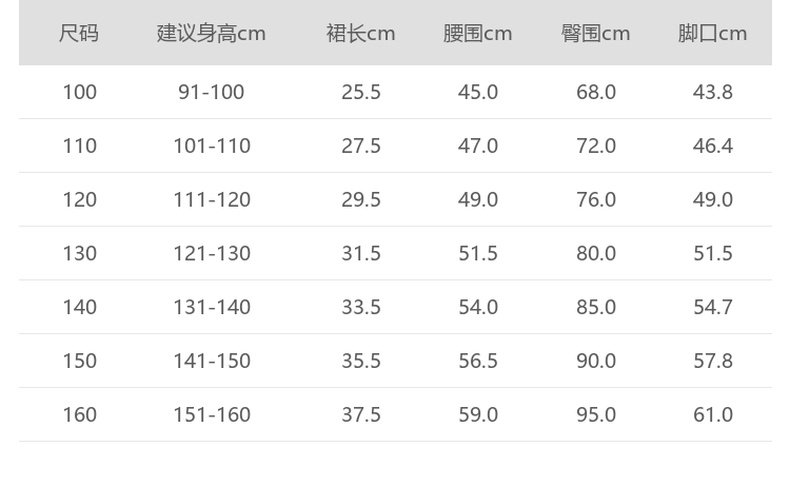Click the 33.5 skirt length cell
Viewport: 790px width, 485px height.
(361, 307)
